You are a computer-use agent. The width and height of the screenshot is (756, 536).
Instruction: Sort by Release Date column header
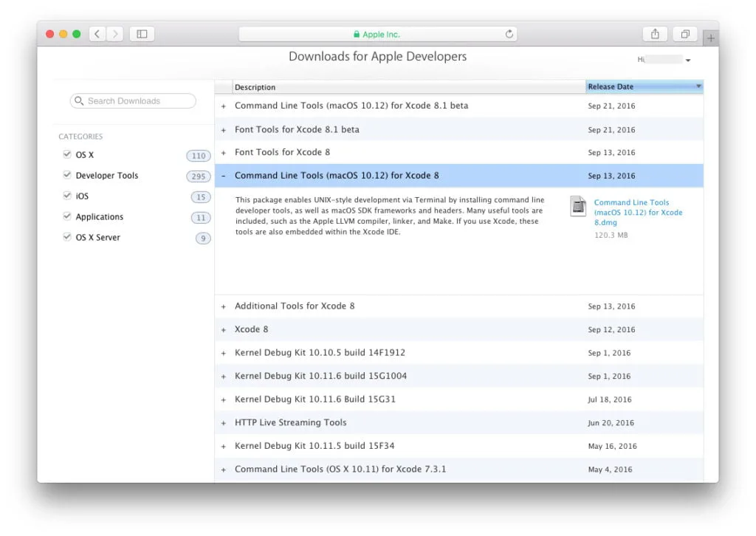click(644, 87)
